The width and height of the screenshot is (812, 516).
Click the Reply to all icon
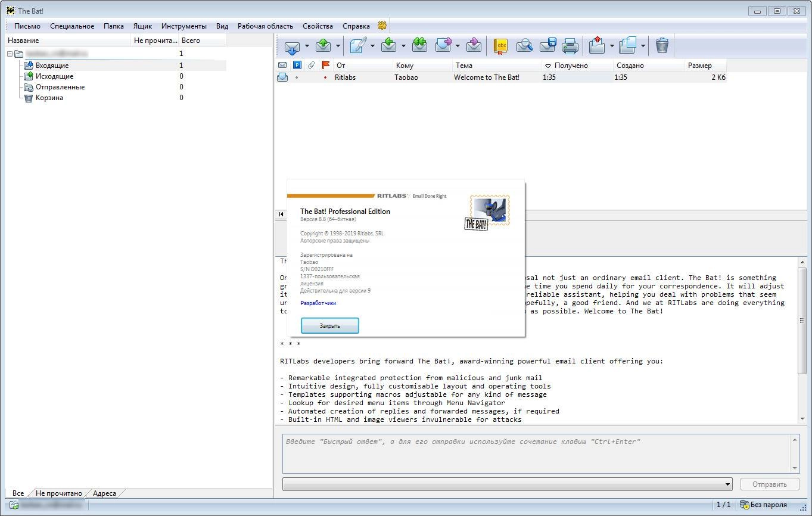420,46
